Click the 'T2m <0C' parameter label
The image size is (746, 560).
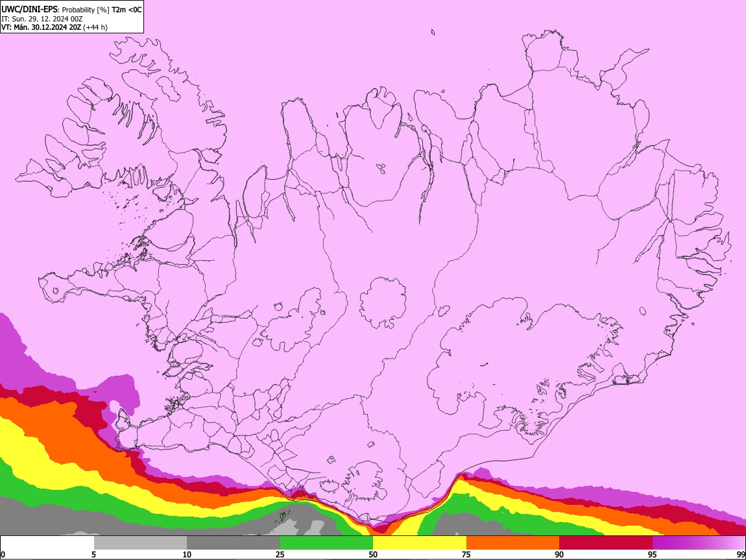point(126,10)
